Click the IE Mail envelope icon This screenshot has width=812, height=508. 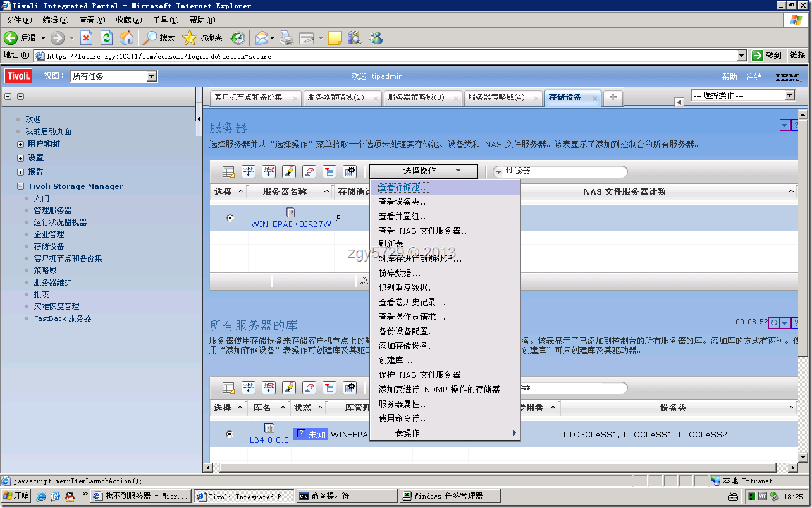coord(262,38)
